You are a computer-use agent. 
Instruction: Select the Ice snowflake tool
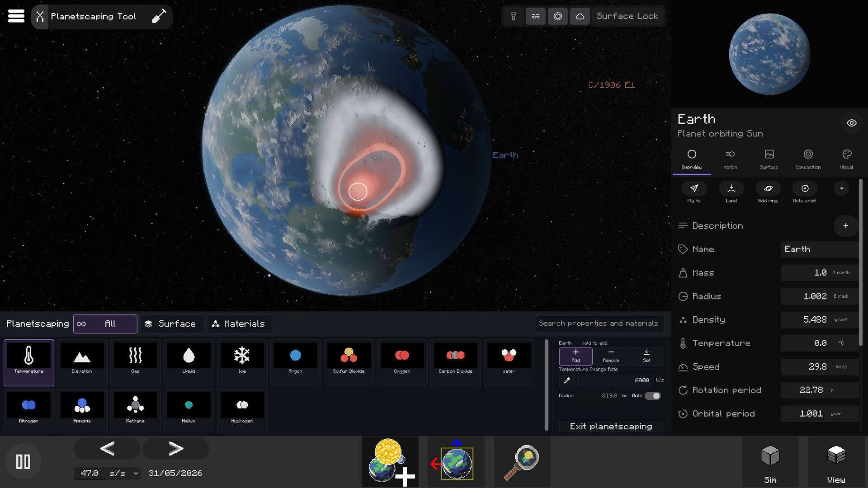coord(242,362)
